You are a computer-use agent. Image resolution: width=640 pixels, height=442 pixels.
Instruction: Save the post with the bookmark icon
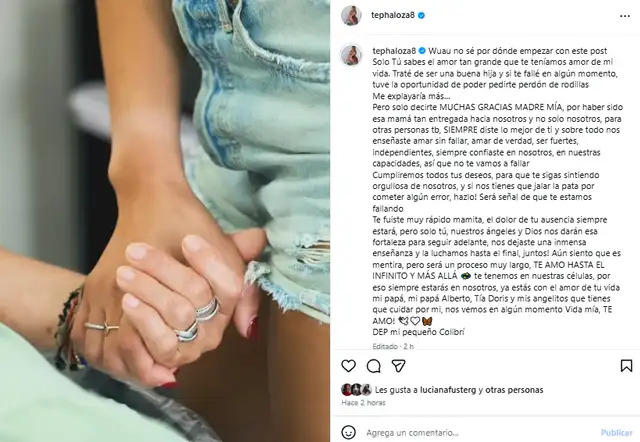(x=626, y=366)
